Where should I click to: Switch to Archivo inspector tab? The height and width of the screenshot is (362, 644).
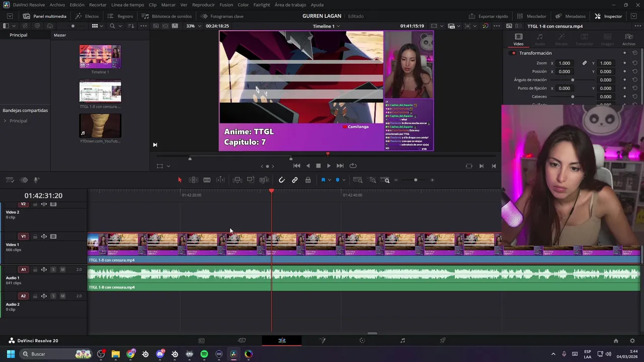pos(629,40)
